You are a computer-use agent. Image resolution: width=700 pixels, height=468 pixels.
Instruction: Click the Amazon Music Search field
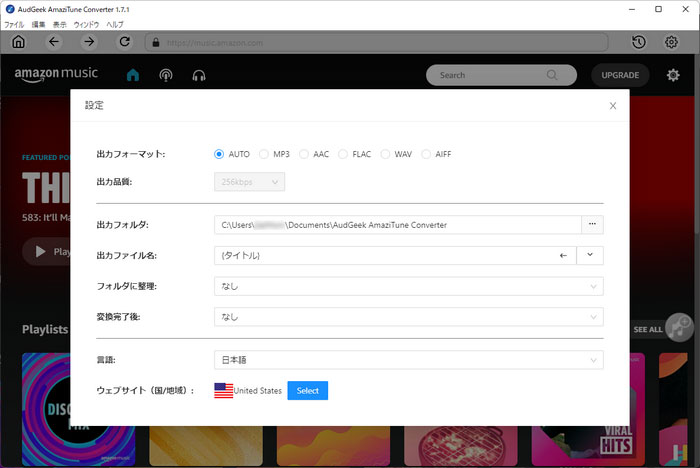pos(501,75)
